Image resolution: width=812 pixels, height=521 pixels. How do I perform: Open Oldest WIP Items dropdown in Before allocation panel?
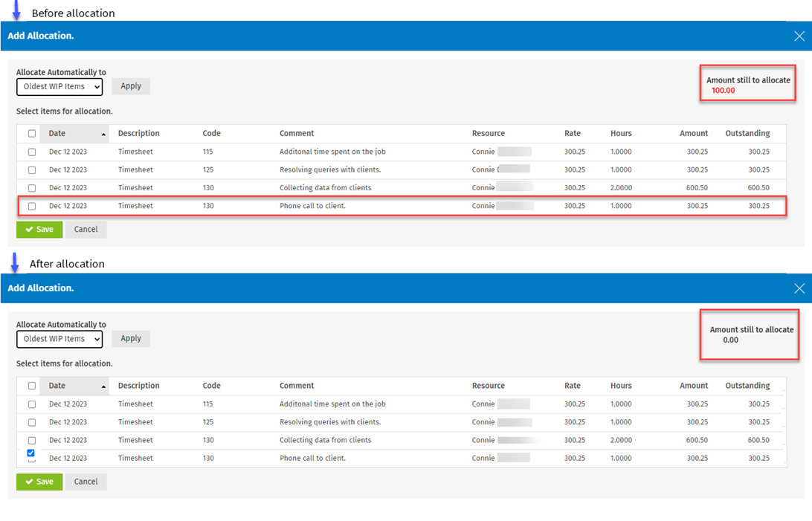59,87
